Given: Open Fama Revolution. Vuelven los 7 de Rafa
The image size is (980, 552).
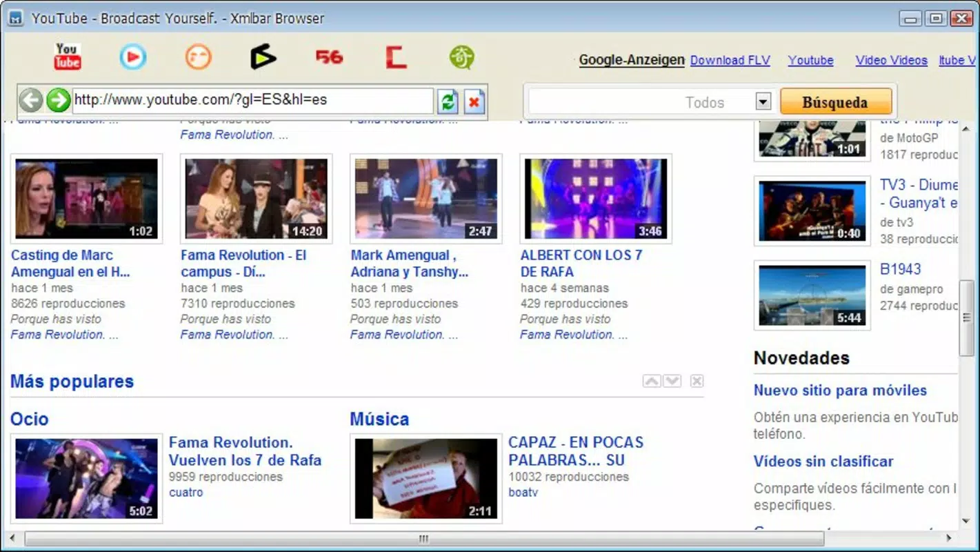Looking at the screenshot, I should click(246, 451).
